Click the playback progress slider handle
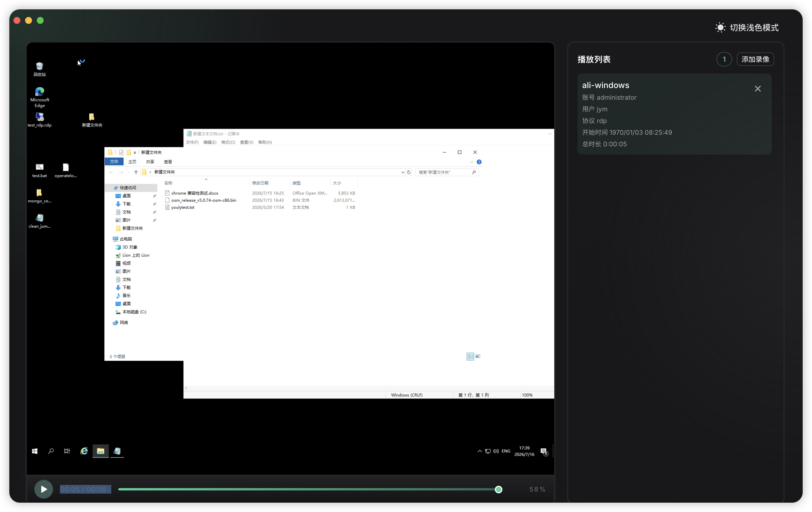Screen dimensions: 812x512 pyautogui.click(x=498, y=489)
